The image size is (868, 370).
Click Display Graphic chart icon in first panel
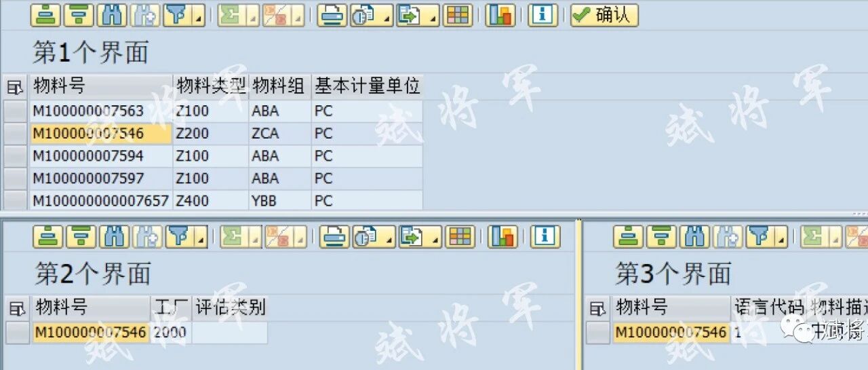(500, 15)
